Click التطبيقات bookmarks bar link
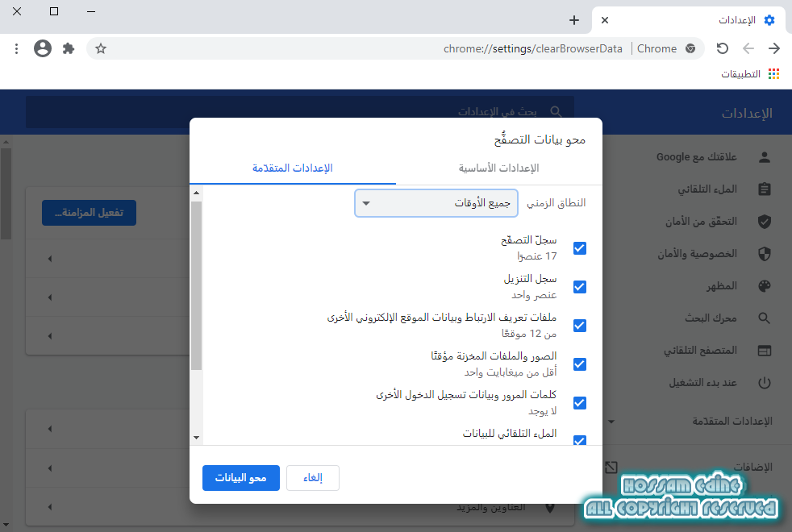This screenshot has width=792, height=532. [x=740, y=74]
